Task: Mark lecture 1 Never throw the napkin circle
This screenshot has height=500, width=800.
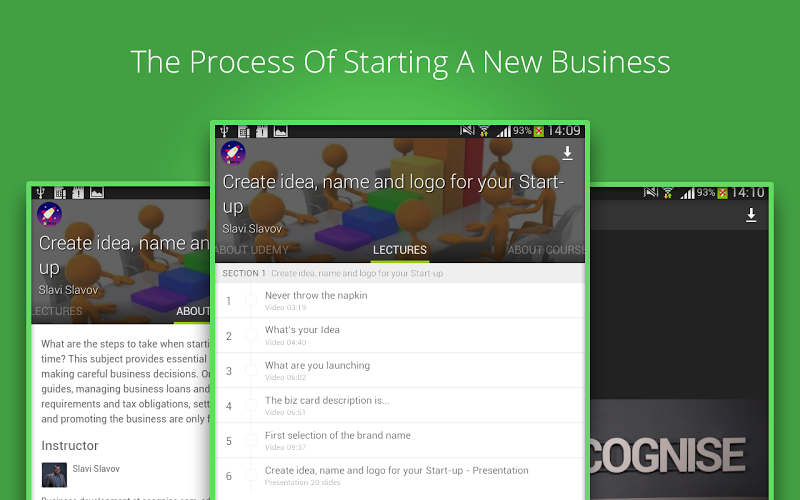Action: (251, 301)
